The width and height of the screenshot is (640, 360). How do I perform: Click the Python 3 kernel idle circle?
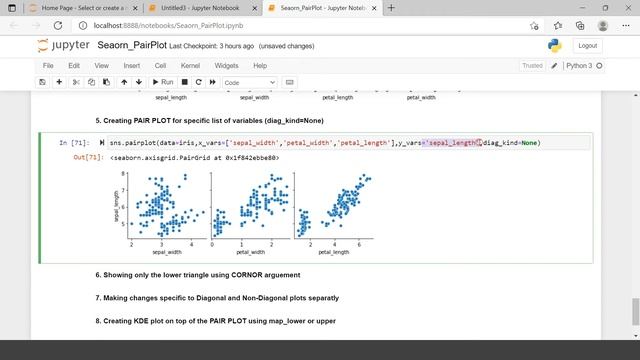pos(599,66)
